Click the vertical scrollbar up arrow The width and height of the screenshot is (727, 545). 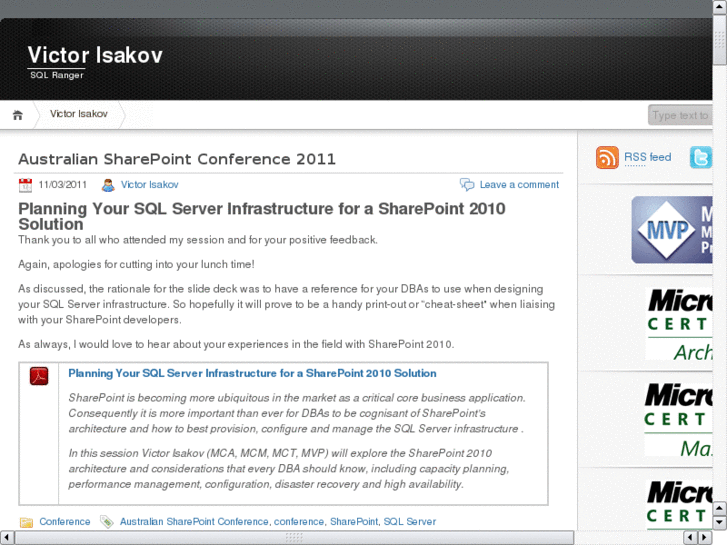pos(720,6)
